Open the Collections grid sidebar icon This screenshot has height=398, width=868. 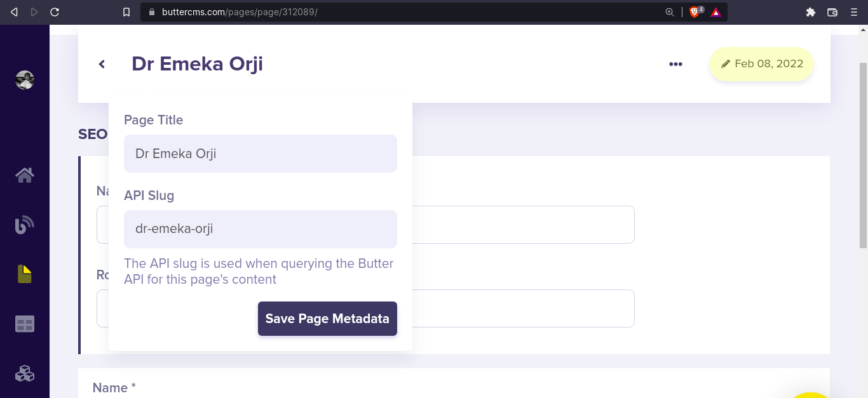point(25,324)
